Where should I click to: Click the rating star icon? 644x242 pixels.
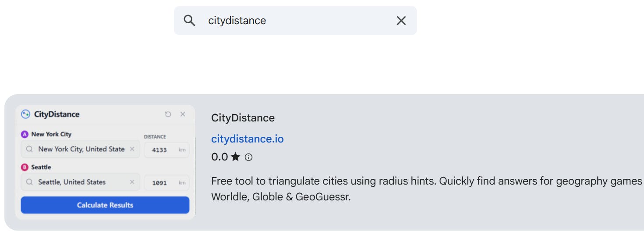coord(236,157)
